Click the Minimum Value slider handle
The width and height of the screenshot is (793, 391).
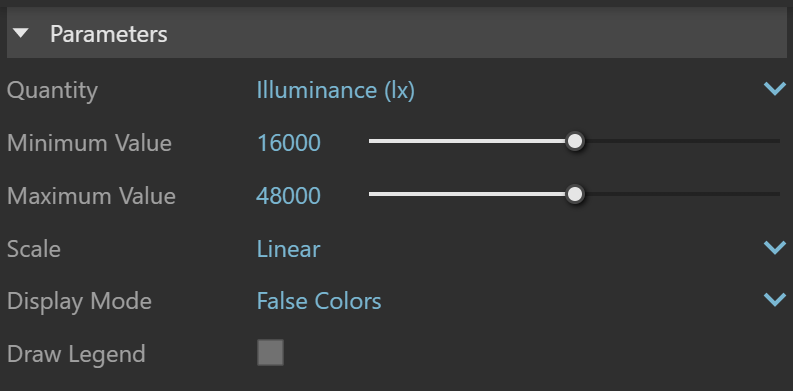tap(575, 141)
